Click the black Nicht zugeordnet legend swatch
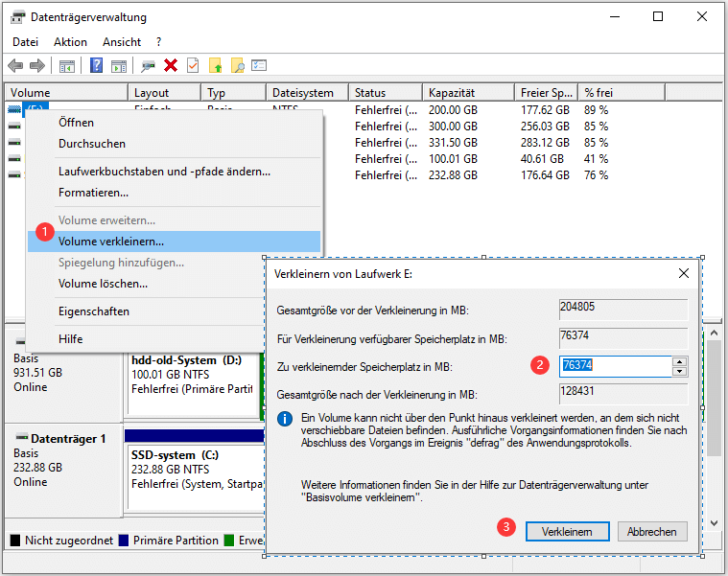Screen dimensions: 728x576 15,541
